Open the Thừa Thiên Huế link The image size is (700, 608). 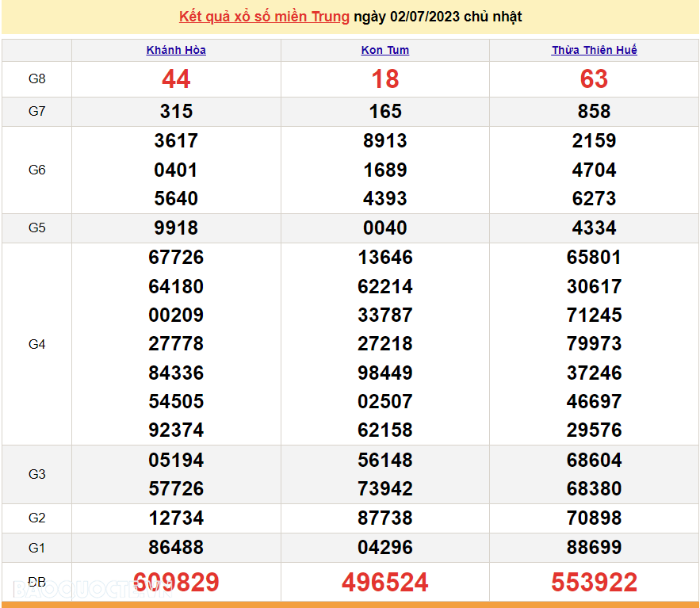pyautogui.click(x=594, y=50)
